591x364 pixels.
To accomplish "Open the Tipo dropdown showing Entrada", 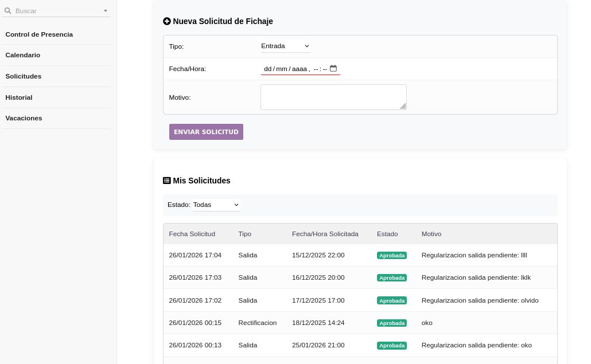I will (x=285, y=46).
